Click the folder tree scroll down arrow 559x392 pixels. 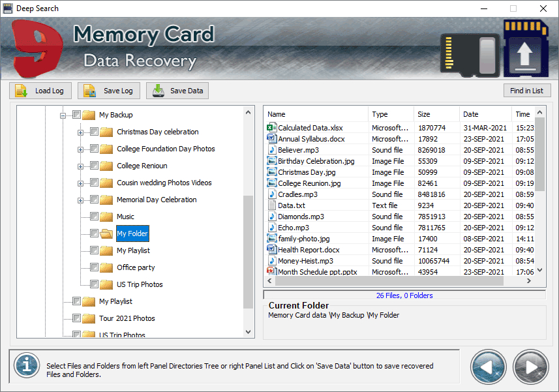pyautogui.click(x=248, y=332)
